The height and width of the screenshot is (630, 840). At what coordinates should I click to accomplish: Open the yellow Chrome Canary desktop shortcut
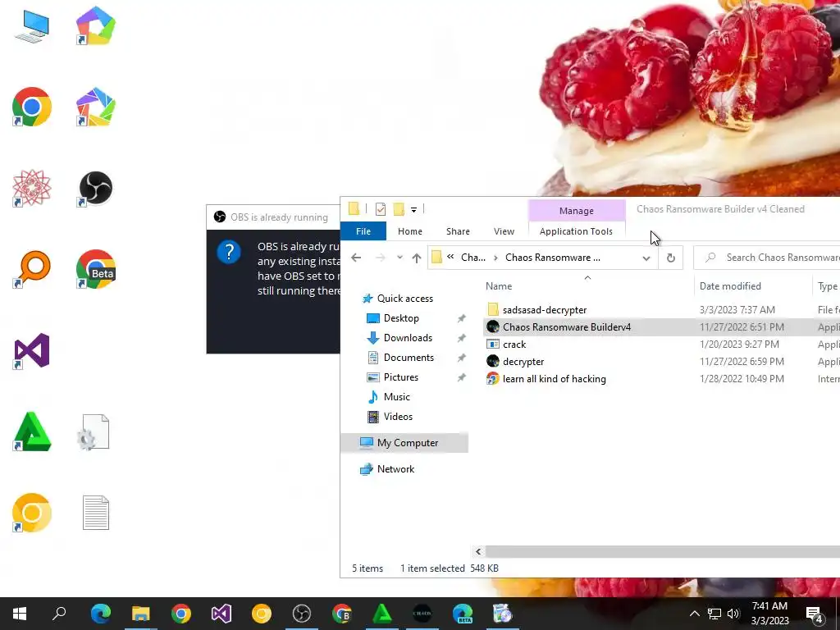point(32,513)
